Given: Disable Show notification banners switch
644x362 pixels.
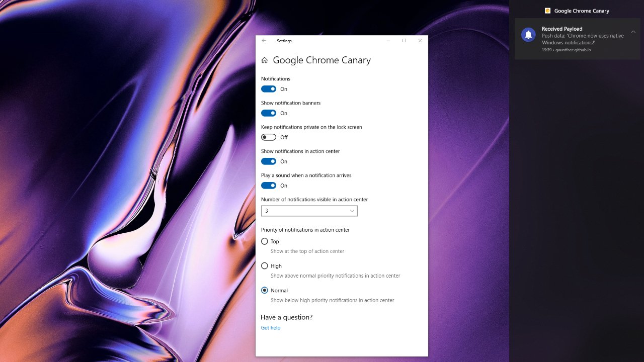Looking at the screenshot, I should (269, 113).
